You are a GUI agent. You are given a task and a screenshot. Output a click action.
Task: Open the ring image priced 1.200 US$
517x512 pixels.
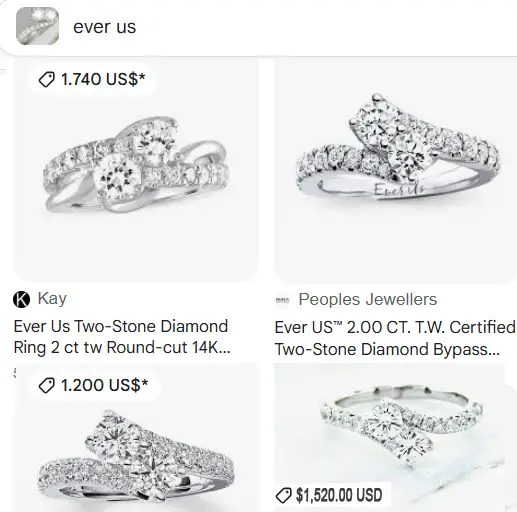pos(136,438)
